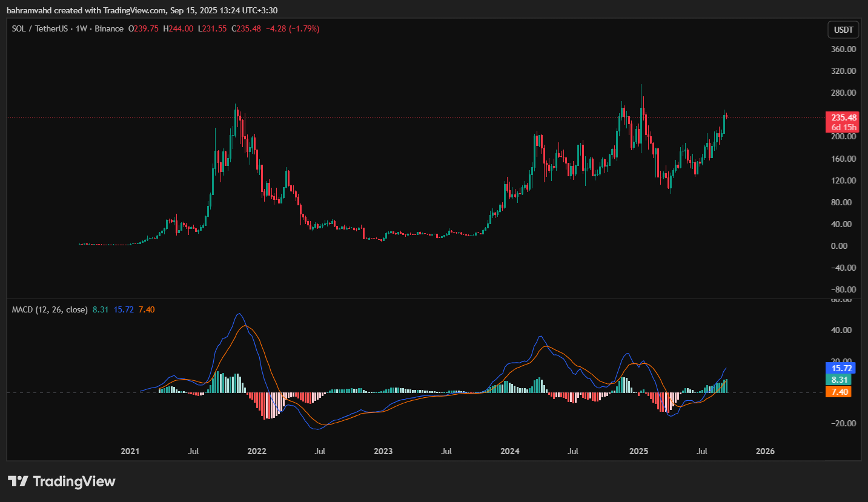Click the SOL / TetherUS symbol title

pos(40,28)
